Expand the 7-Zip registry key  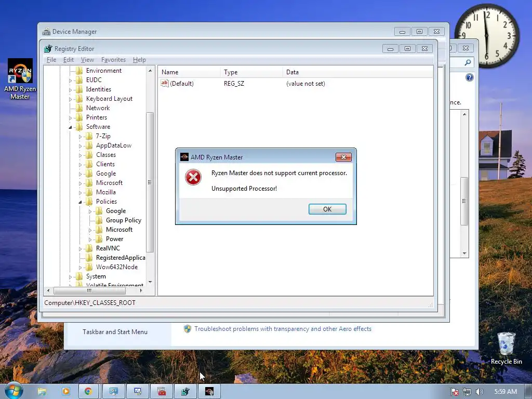click(x=80, y=137)
